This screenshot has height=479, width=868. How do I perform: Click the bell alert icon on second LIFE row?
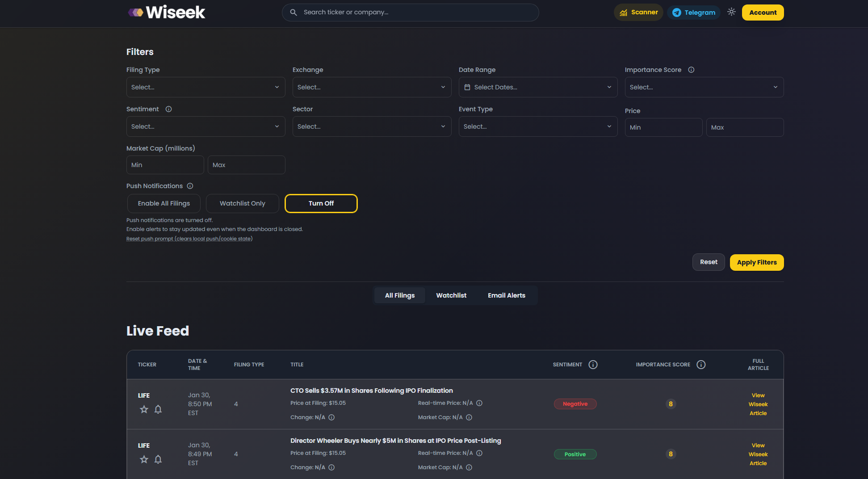(x=158, y=459)
